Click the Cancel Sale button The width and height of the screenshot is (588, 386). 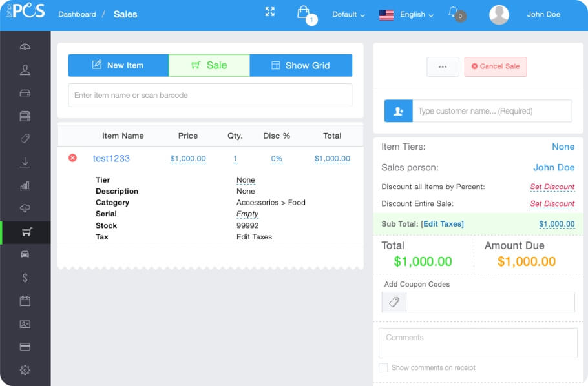click(496, 66)
